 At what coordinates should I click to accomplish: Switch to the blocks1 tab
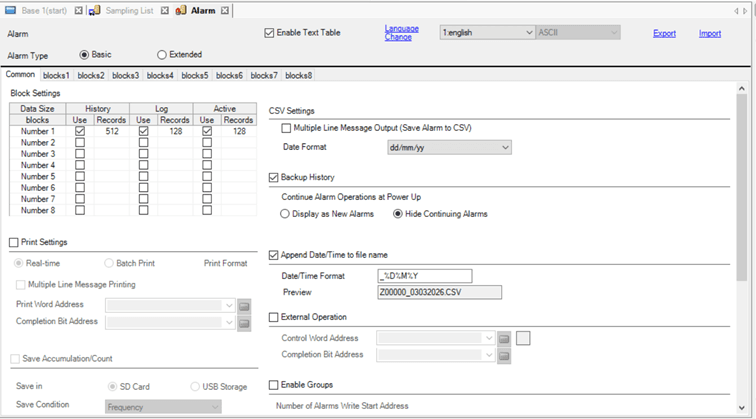click(57, 75)
